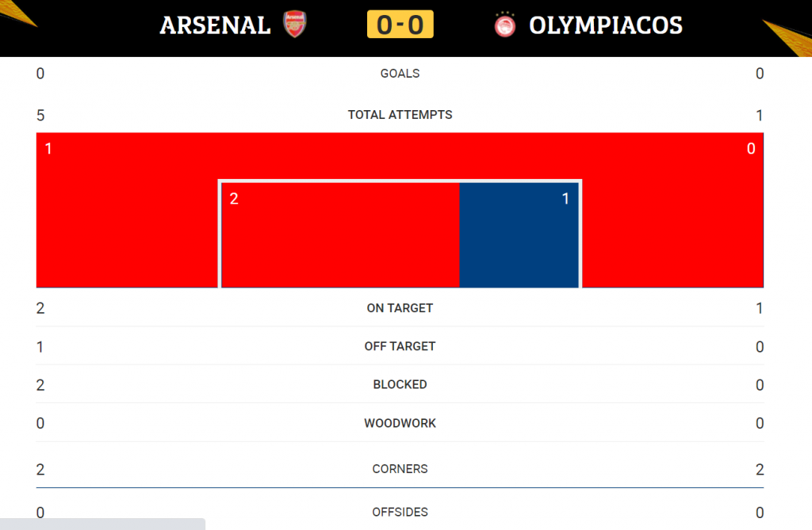Click the horizontal scrollbar at the bottom
The height and width of the screenshot is (530, 812).
pos(102,524)
